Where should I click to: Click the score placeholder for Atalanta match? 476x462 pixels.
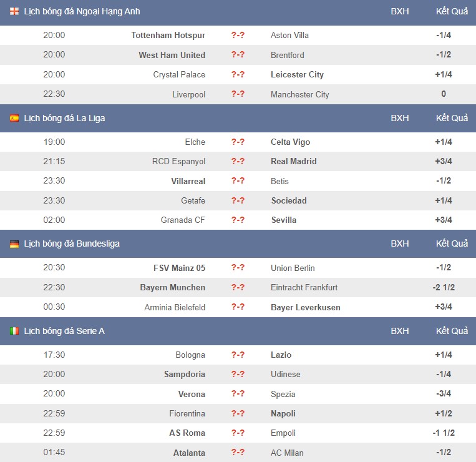(238, 452)
